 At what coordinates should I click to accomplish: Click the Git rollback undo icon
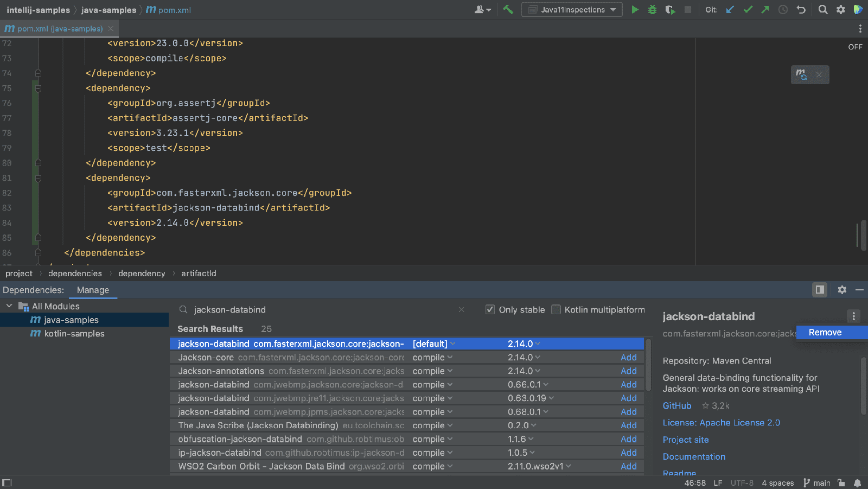click(x=801, y=10)
